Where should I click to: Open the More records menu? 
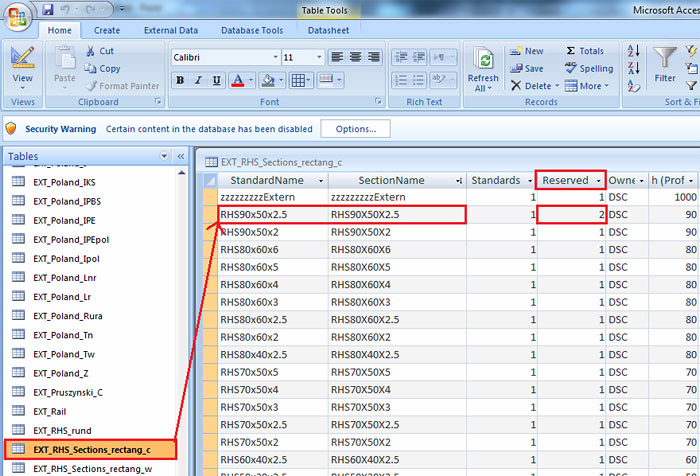(x=587, y=86)
